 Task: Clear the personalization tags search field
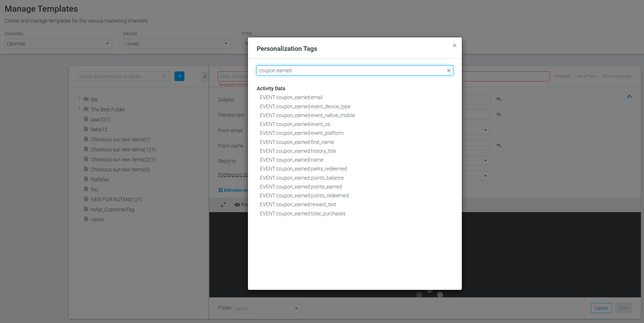click(x=449, y=71)
